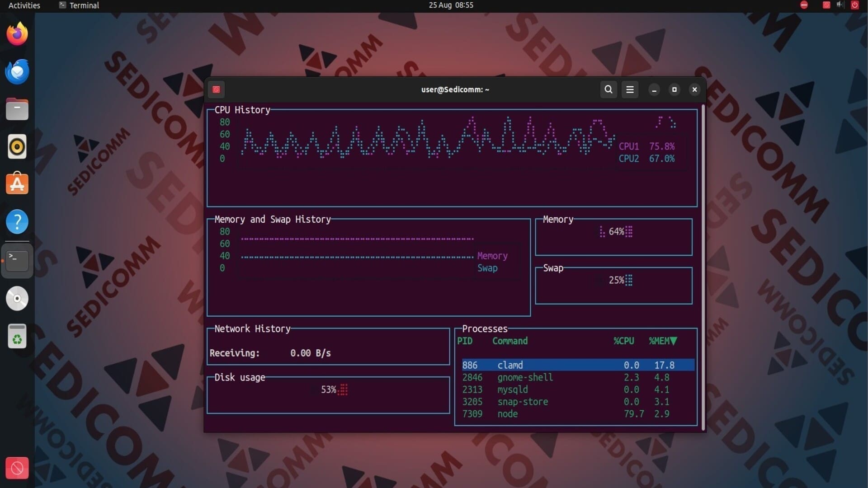
Task: Open Activities overview
Action: coord(24,5)
